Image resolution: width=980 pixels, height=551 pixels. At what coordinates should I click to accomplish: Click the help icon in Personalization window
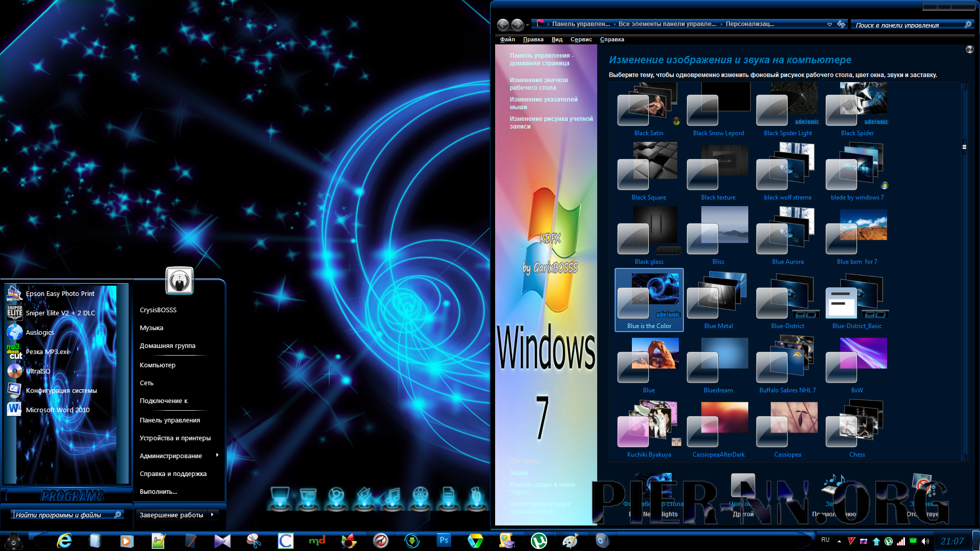969,49
